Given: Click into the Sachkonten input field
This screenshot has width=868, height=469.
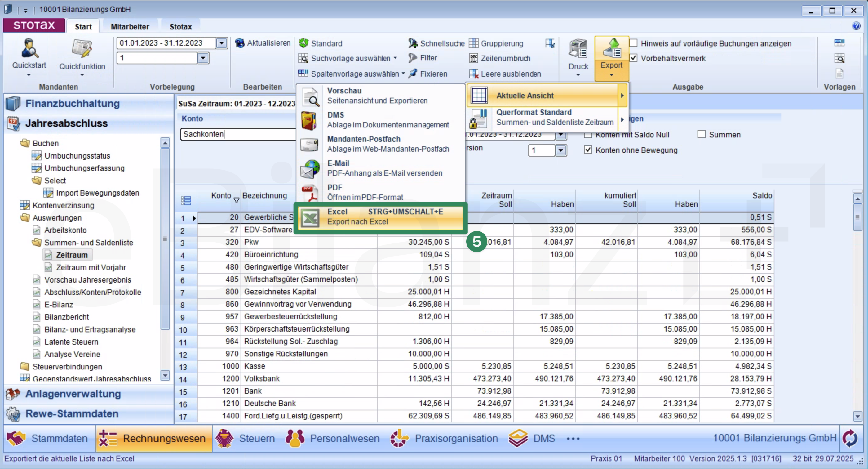Looking at the screenshot, I should (x=238, y=134).
